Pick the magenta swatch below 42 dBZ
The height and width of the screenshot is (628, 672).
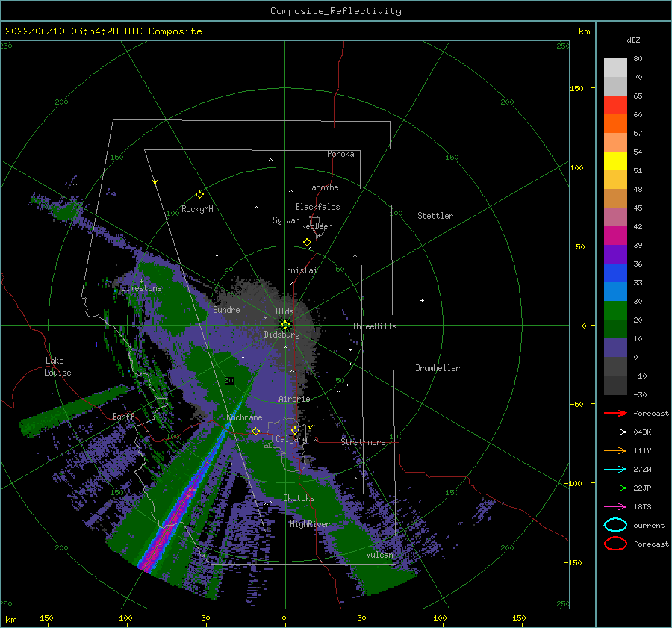pyautogui.click(x=615, y=235)
